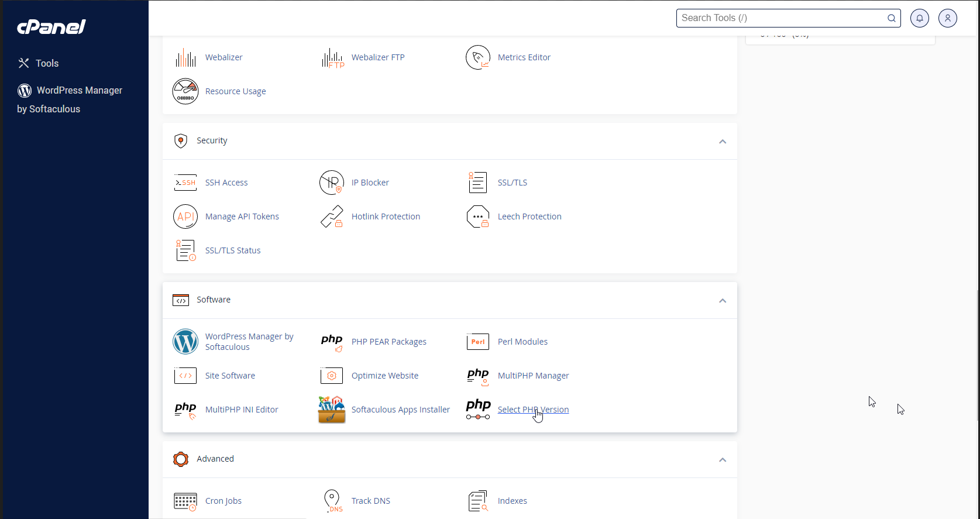Open the Webalizer FTP icon
This screenshot has height=519, width=980.
(332, 57)
